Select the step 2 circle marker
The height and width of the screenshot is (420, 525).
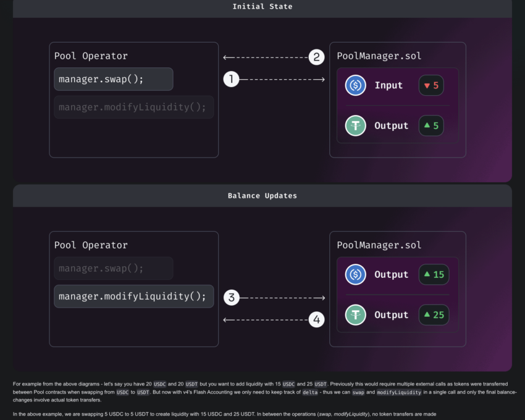tap(316, 57)
